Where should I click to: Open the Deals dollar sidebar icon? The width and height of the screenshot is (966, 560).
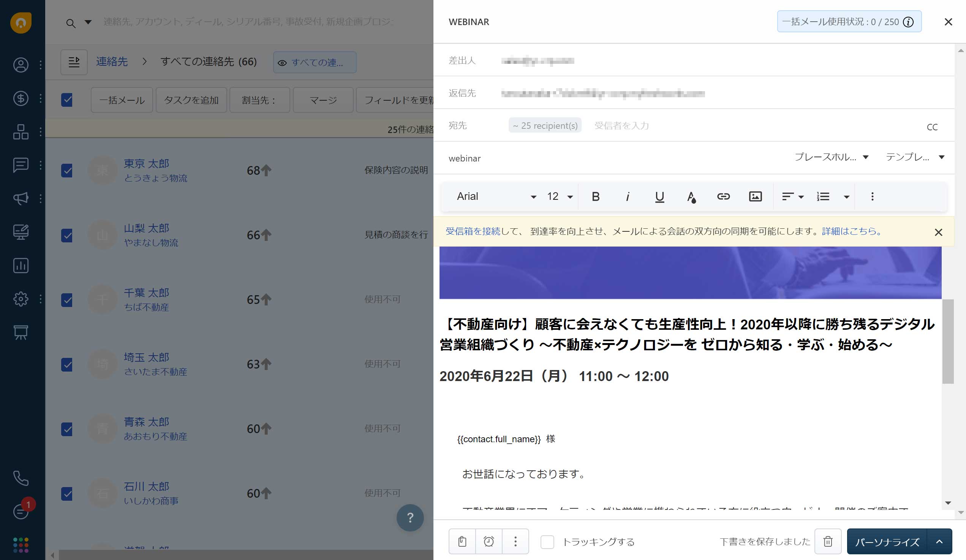pyautogui.click(x=21, y=98)
